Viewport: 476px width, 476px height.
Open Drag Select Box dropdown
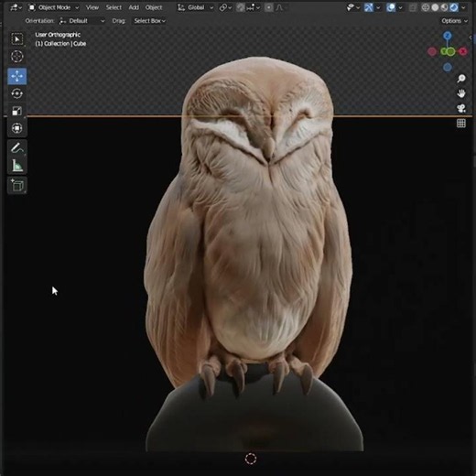pyautogui.click(x=149, y=21)
